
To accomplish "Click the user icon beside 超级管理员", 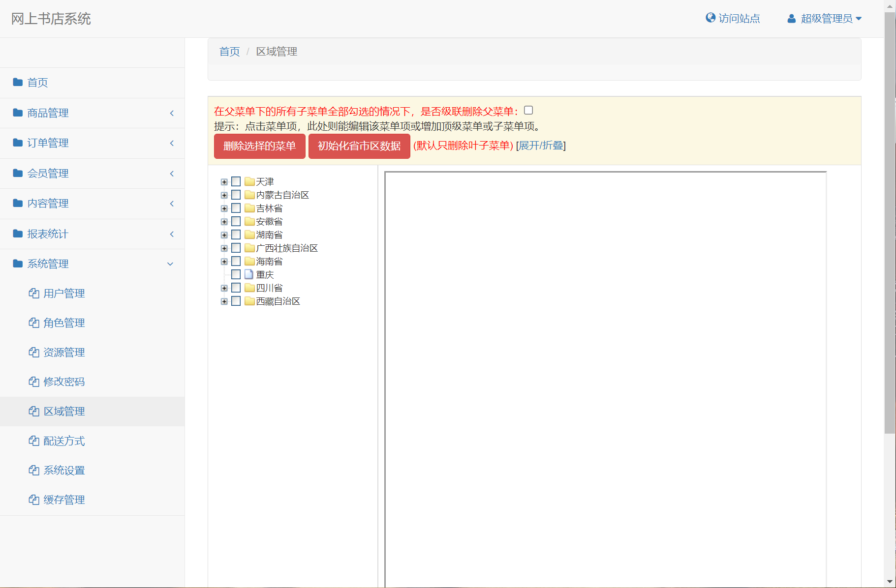I will [791, 19].
